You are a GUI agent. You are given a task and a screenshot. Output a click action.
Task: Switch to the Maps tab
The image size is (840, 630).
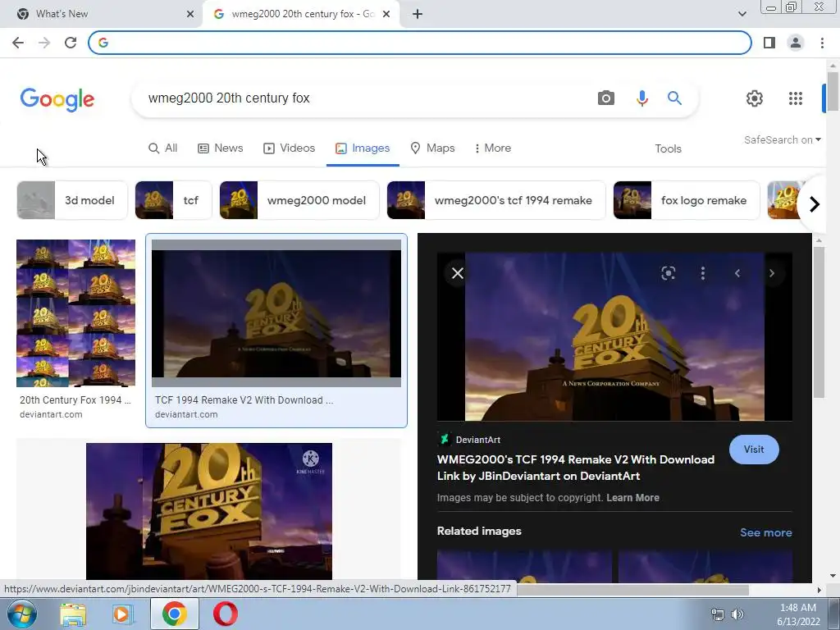pyautogui.click(x=432, y=148)
